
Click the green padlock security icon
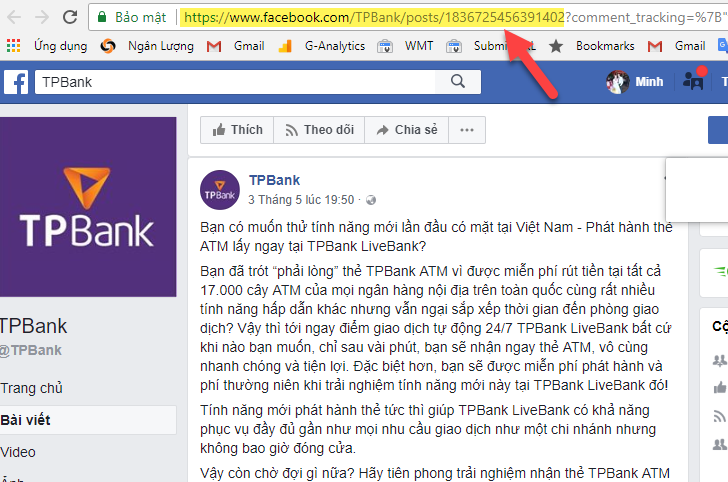point(102,17)
